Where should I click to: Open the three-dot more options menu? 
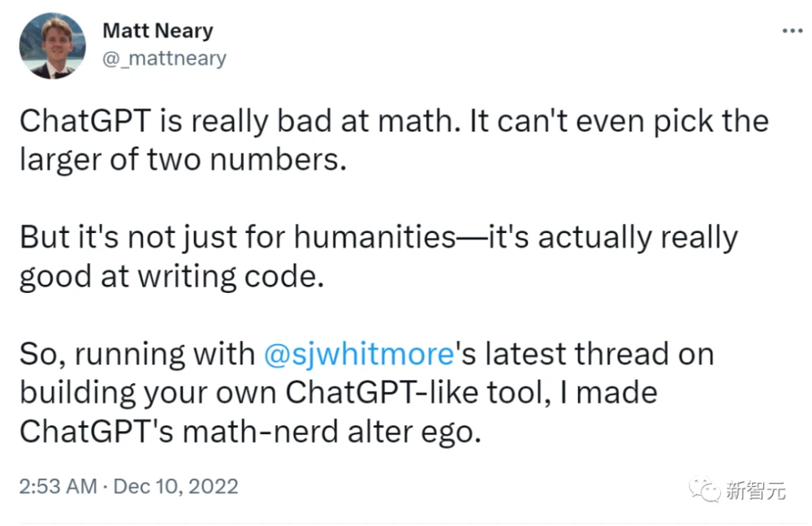[x=792, y=31]
